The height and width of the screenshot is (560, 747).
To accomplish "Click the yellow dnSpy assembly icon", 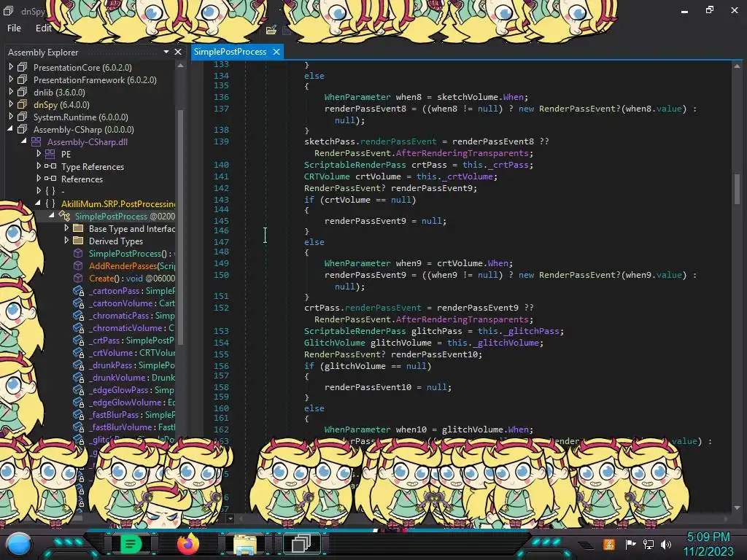I will (23, 105).
